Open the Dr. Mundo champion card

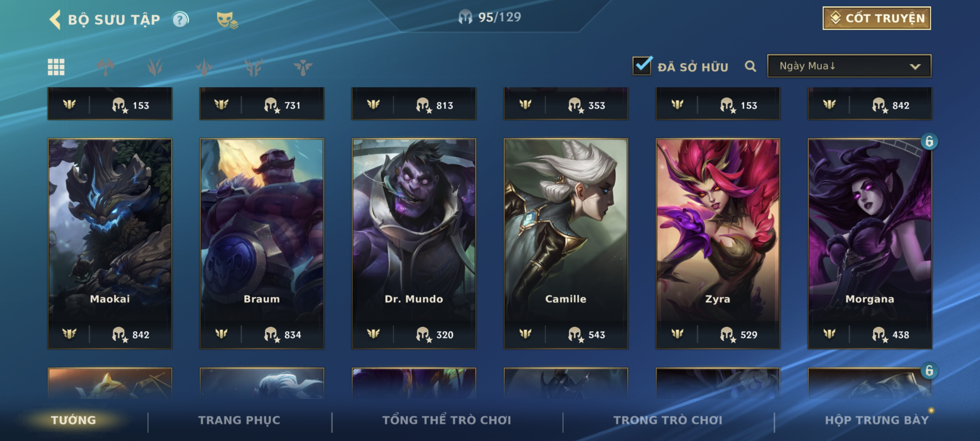click(x=414, y=244)
